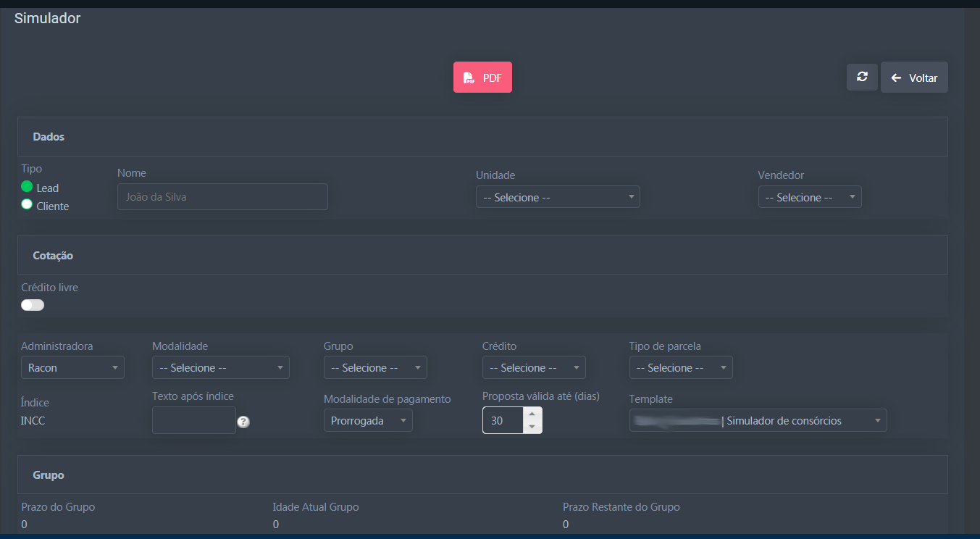Open the Tipo de parcela dropdown

coord(681,368)
